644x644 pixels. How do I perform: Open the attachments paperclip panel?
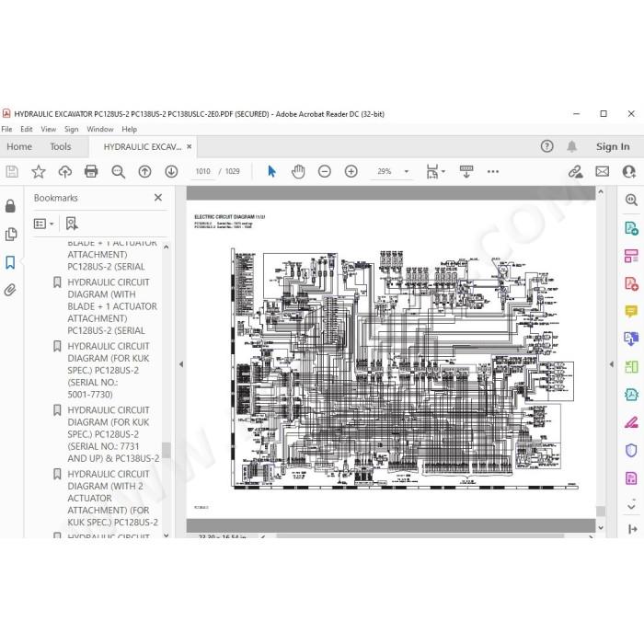pos(10,290)
